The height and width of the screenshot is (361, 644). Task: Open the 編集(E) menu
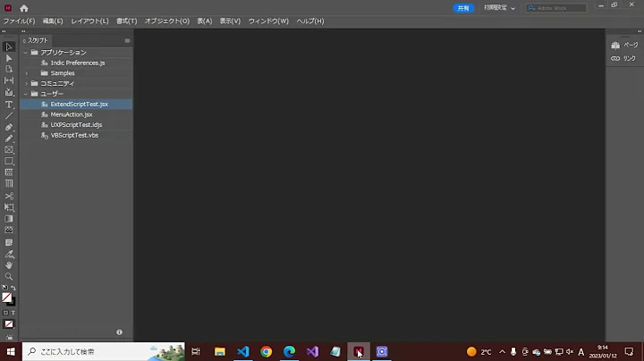click(53, 21)
